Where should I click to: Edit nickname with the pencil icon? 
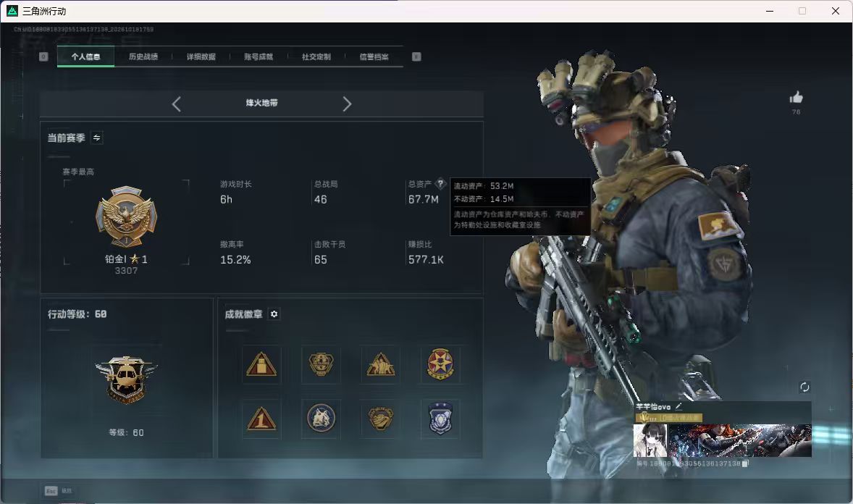(x=678, y=406)
